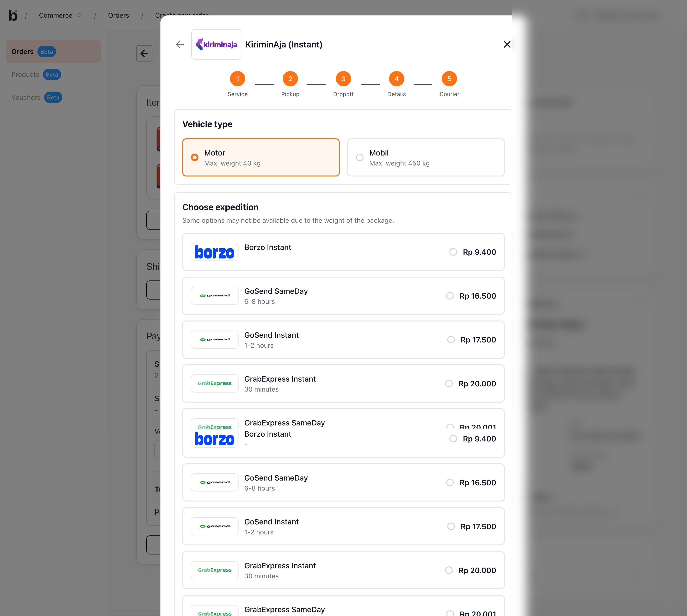Click the Commerce breadcrumb link
This screenshot has width=687, height=616.
pos(56,15)
